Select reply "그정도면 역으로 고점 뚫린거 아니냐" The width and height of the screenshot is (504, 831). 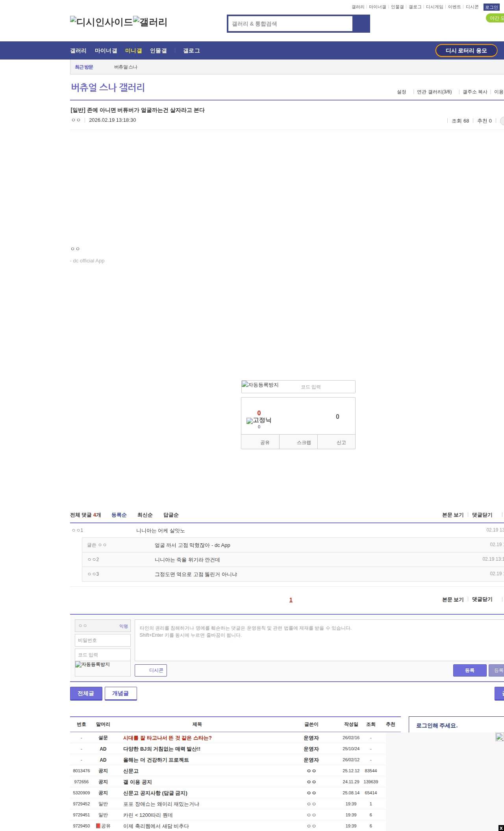point(196,574)
